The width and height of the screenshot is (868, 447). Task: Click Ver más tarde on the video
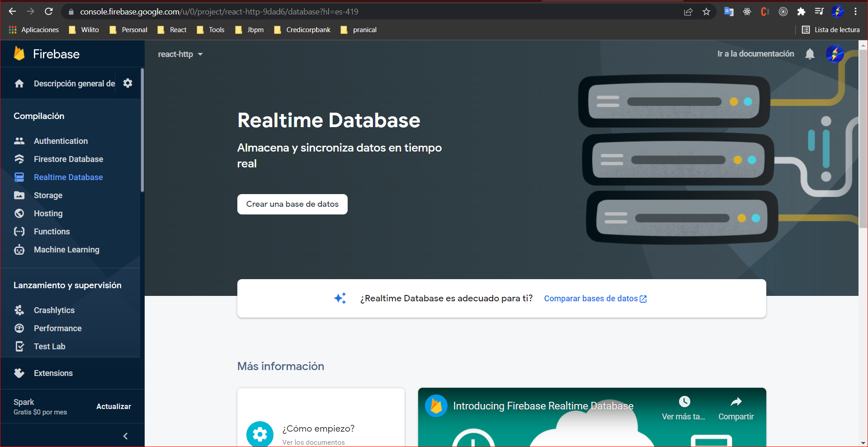[x=684, y=409]
